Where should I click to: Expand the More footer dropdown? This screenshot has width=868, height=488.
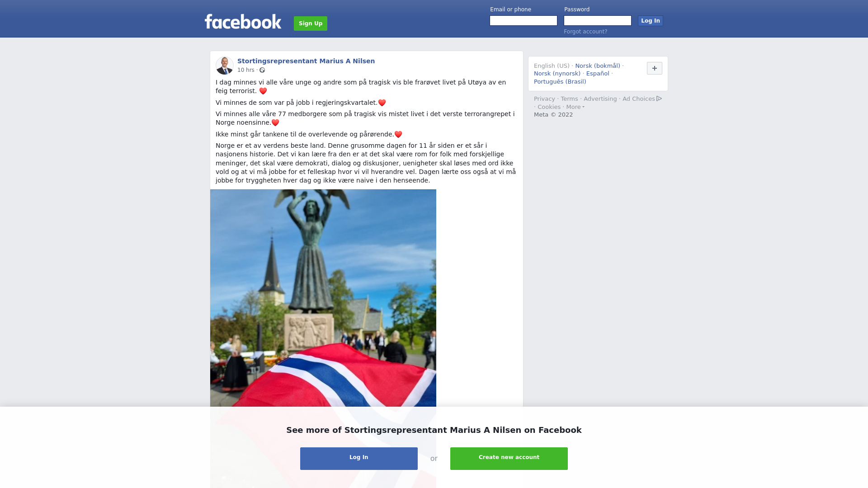(575, 107)
